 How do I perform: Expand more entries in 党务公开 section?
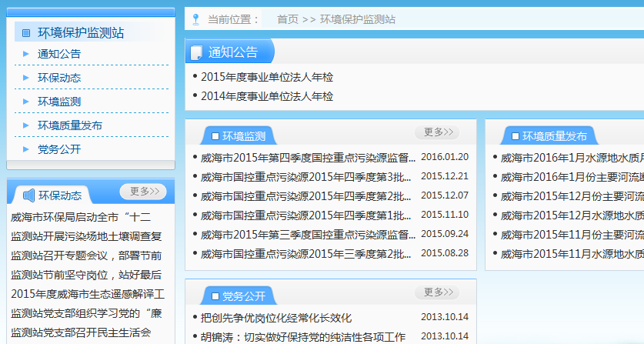(437, 292)
